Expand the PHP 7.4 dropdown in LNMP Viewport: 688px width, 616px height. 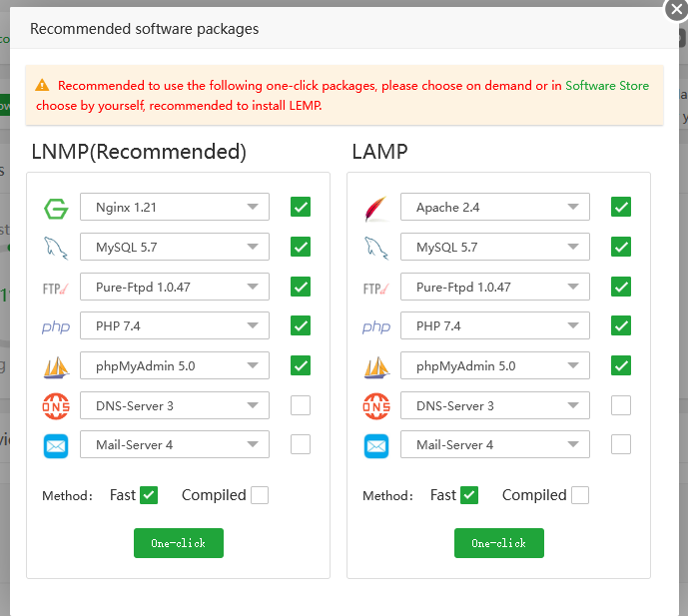click(175, 326)
